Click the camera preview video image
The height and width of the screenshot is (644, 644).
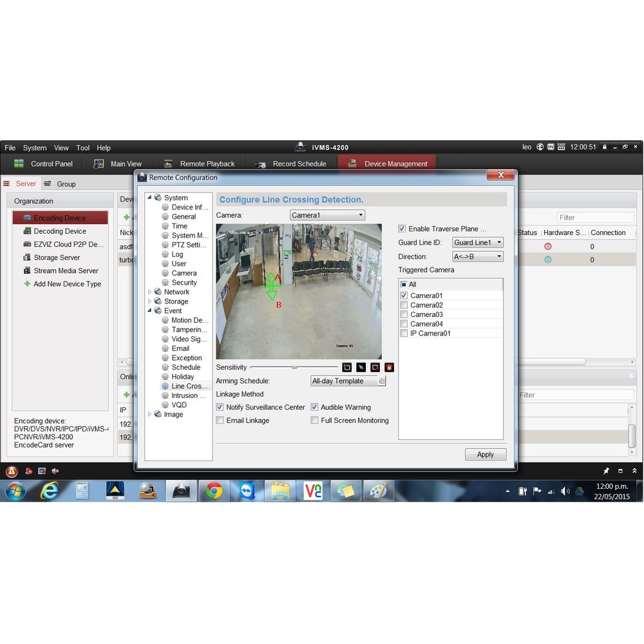coord(299,291)
